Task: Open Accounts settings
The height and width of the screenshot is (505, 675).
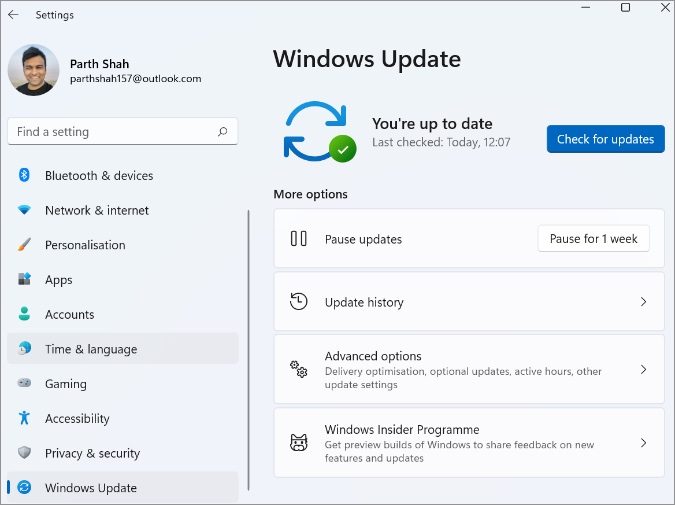Action: coord(123,314)
